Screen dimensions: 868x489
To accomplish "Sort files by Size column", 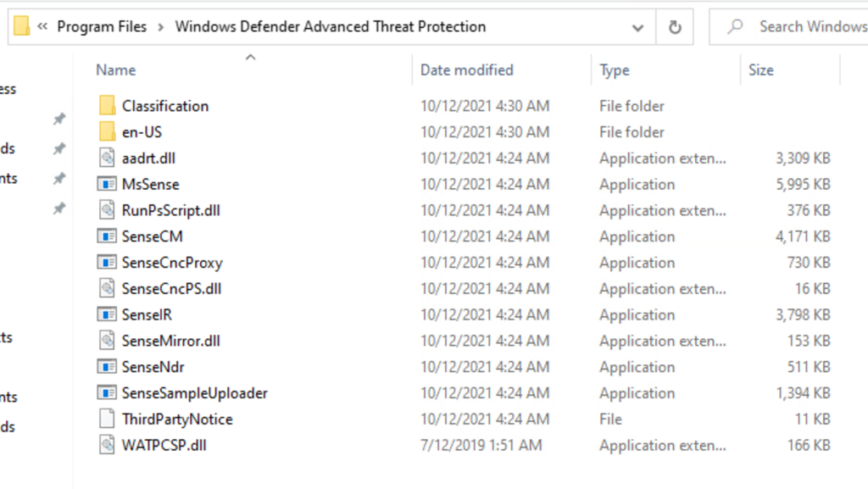I will click(761, 70).
